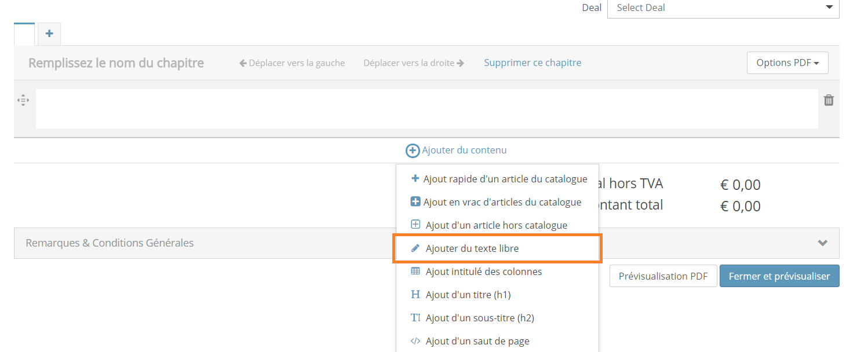Click Déplacer vers la droite
The width and height of the screenshot is (868, 352).
(414, 63)
